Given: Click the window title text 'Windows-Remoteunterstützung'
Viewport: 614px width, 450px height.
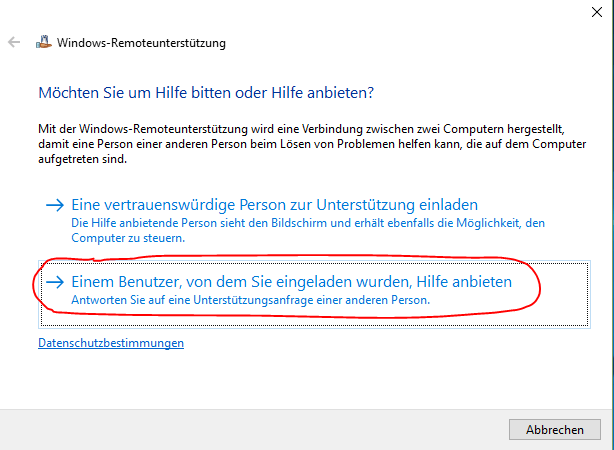Looking at the screenshot, I should (x=141, y=43).
